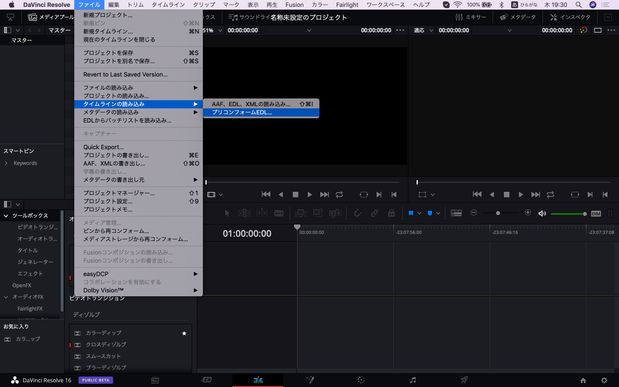This screenshot has height=387, width=619.
Task: Toggle the インスペクタ panel
Action: [570, 17]
